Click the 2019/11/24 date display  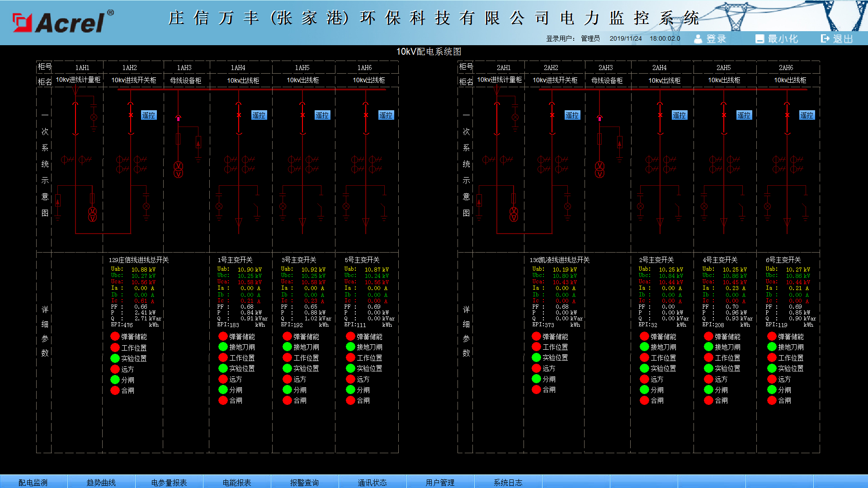(626, 38)
